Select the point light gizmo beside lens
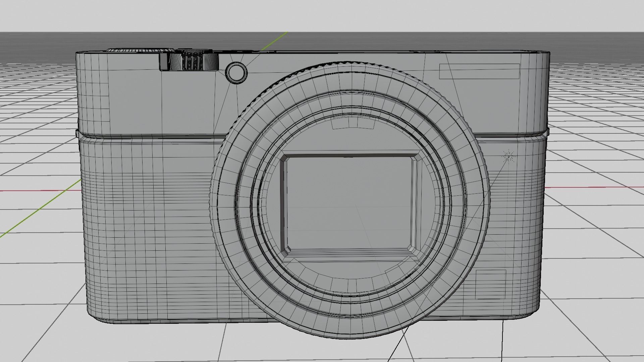Image resolution: width=644 pixels, height=362 pixels. coord(509,156)
